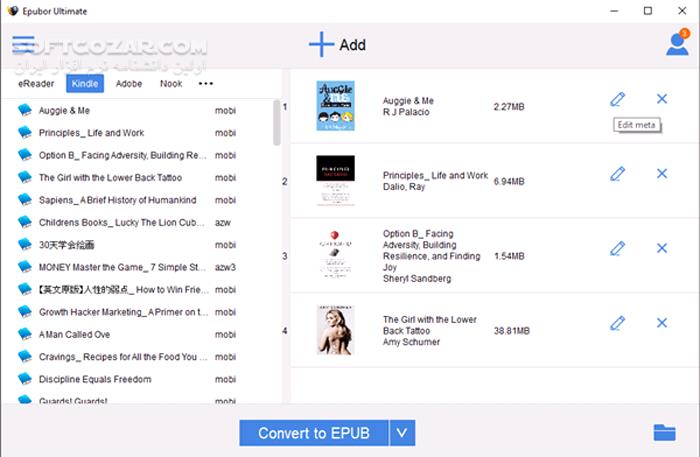700x457 pixels.
Task: Minimize the Epubor Ultimate window
Action: pos(614,11)
